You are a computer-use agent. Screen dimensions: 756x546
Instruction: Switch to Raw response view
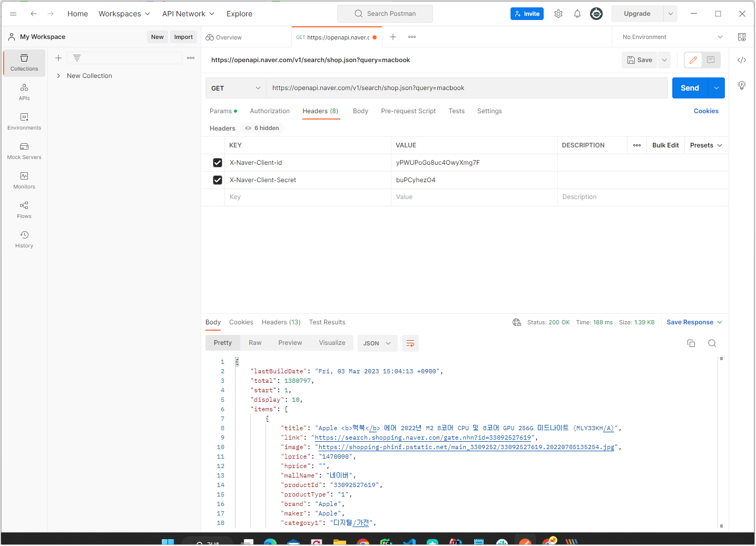click(x=255, y=343)
